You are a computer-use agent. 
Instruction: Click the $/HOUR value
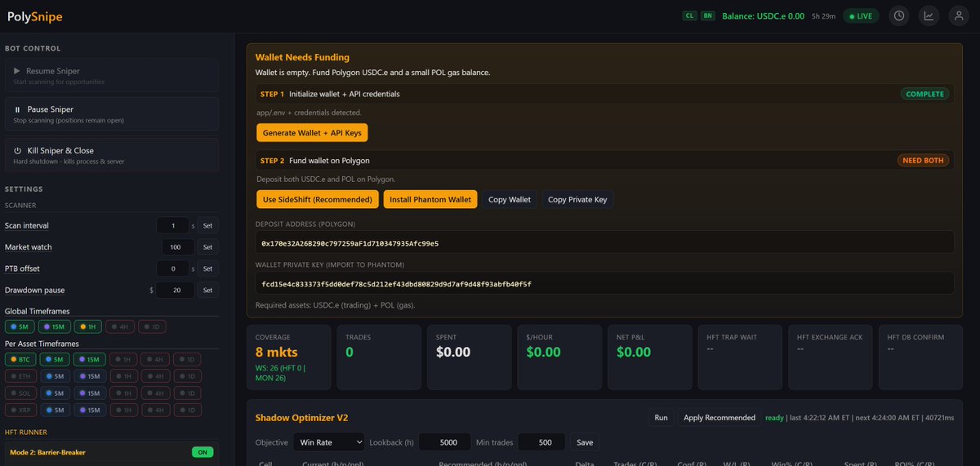(x=544, y=353)
